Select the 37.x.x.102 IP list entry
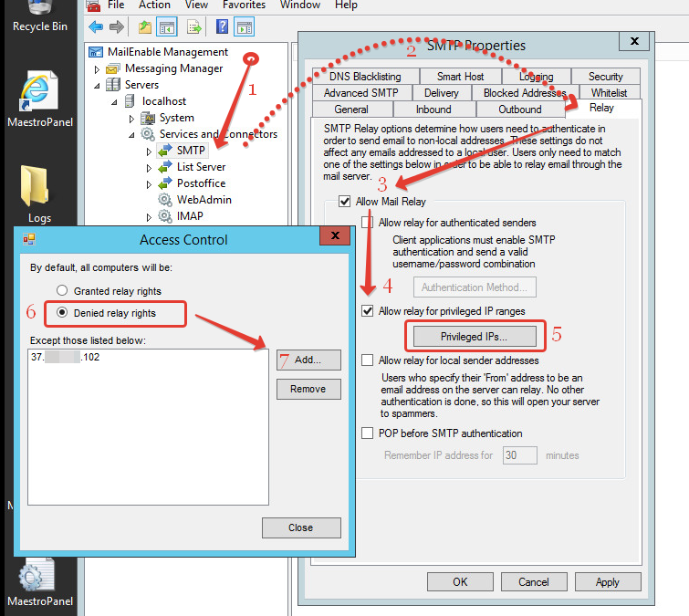This screenshot has width=689, height=616. 66,357
